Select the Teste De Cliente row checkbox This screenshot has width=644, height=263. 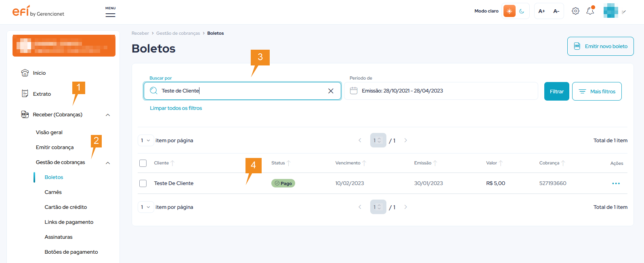coord(143,183)
